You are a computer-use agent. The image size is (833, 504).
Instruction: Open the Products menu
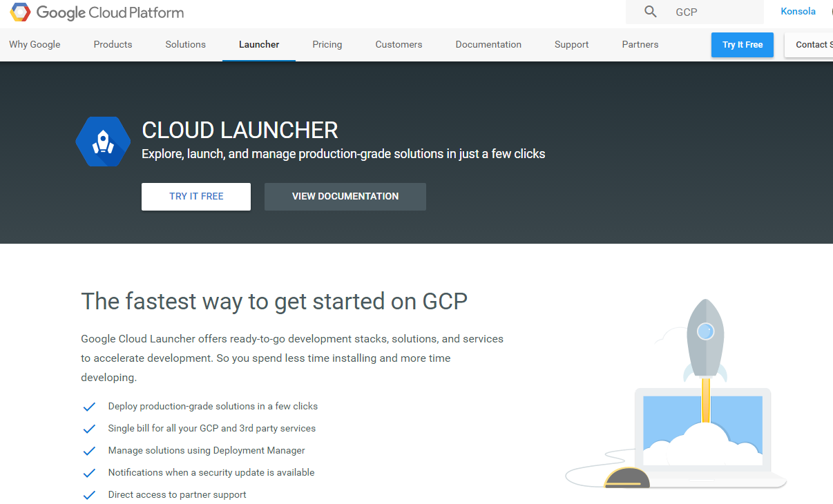click(x=113, y=44)
